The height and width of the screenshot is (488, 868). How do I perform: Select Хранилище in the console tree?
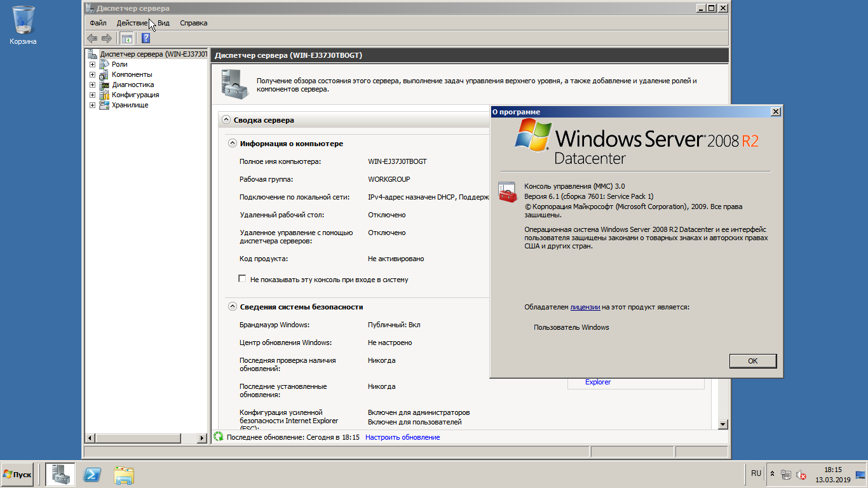[x=130, y=105]
